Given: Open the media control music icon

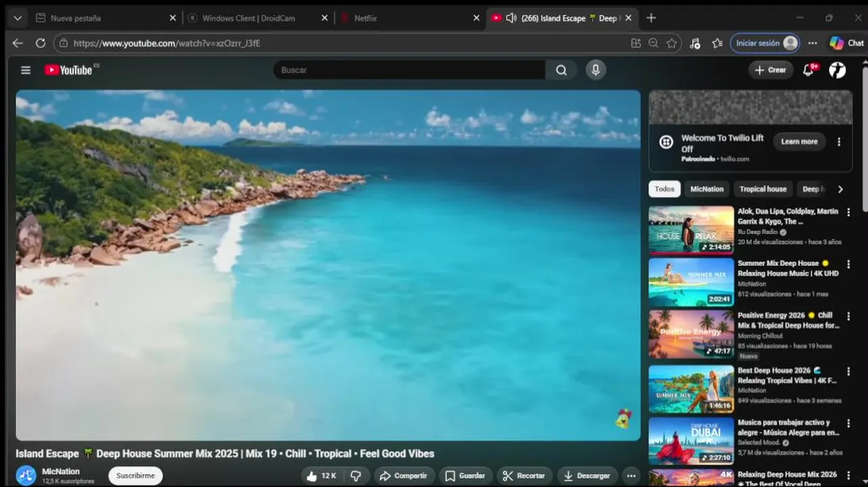Looking at the screenshot, I should 695,43.
